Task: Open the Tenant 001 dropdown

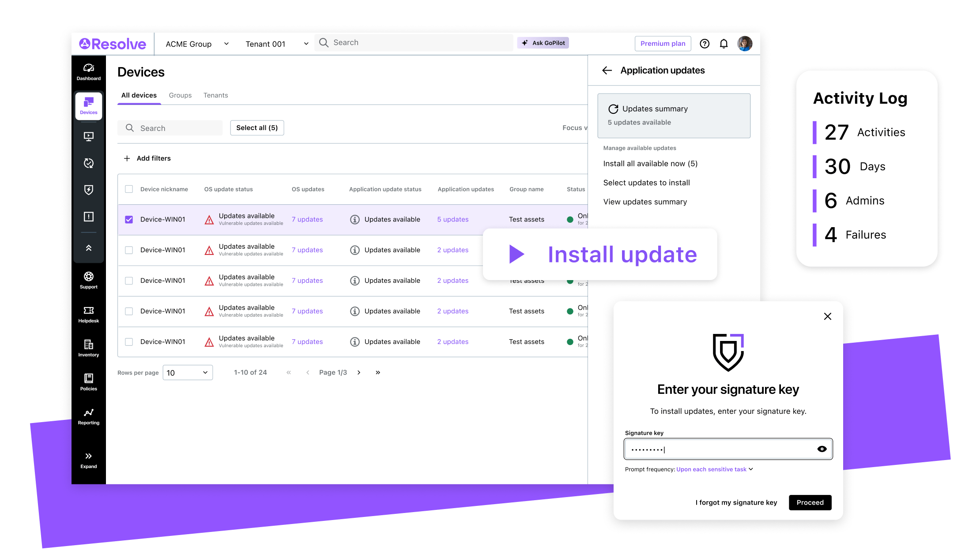Action: pos(275,43)
